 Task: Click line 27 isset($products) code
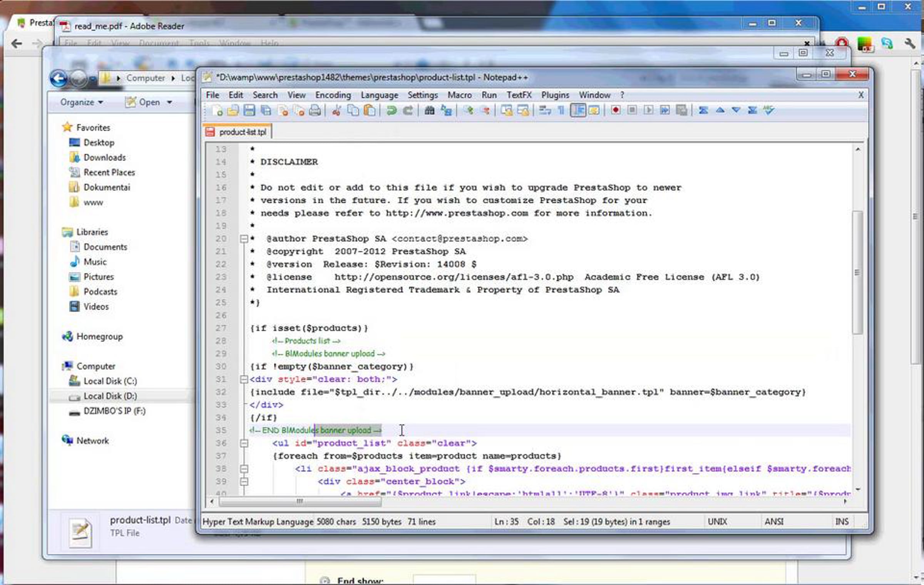[309, 328]
